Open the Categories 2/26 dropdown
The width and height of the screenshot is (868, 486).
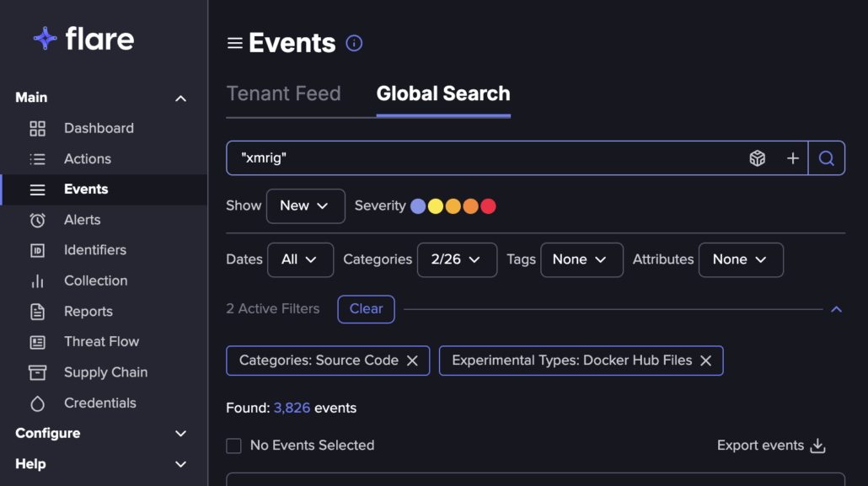tap(456, 259)
